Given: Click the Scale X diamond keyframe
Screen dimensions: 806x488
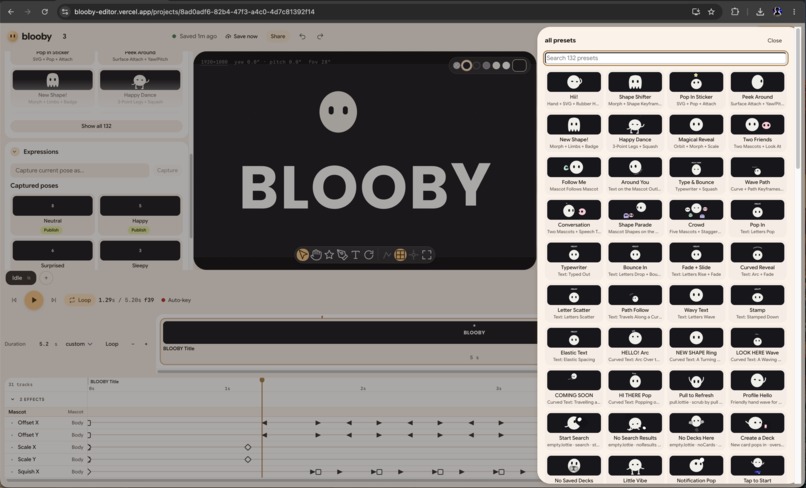Looking at the screenshot, I should tap(248, 447).
